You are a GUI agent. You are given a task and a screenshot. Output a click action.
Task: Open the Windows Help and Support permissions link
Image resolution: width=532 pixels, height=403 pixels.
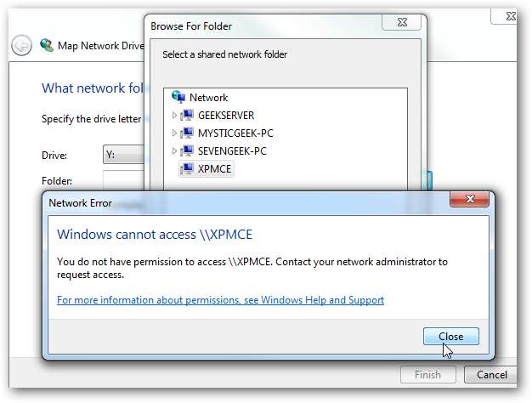click(220, 300)
